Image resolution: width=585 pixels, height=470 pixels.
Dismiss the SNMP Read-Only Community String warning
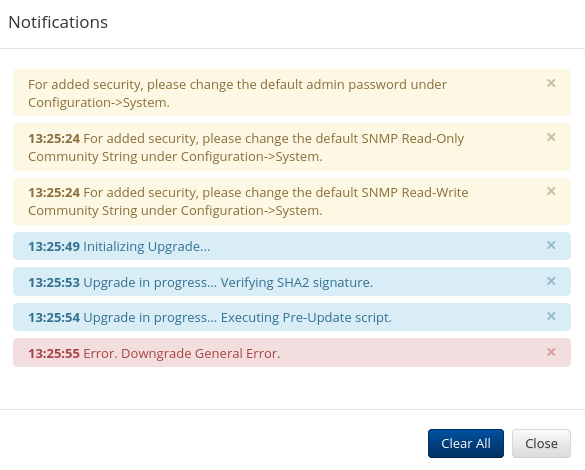pos(551,137)
